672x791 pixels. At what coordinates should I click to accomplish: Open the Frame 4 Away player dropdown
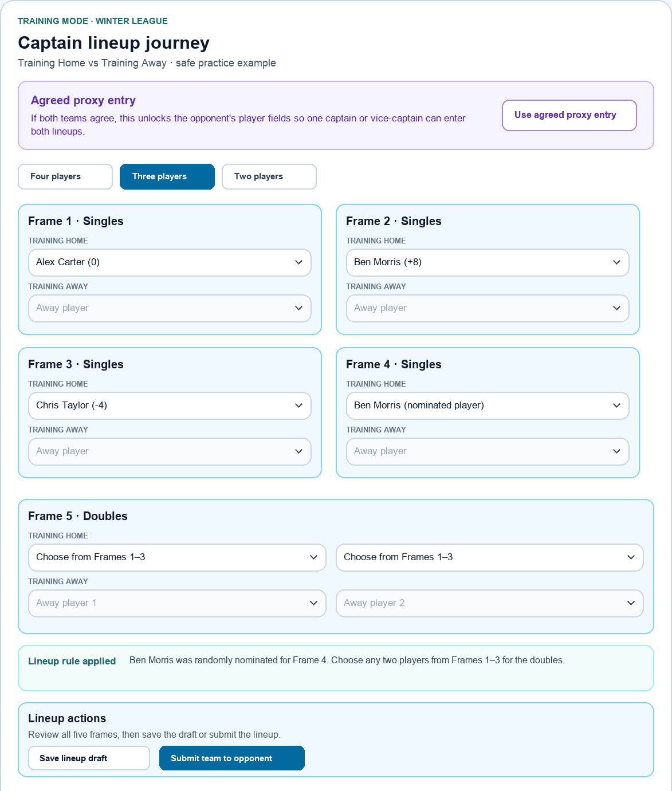point(488,451)
